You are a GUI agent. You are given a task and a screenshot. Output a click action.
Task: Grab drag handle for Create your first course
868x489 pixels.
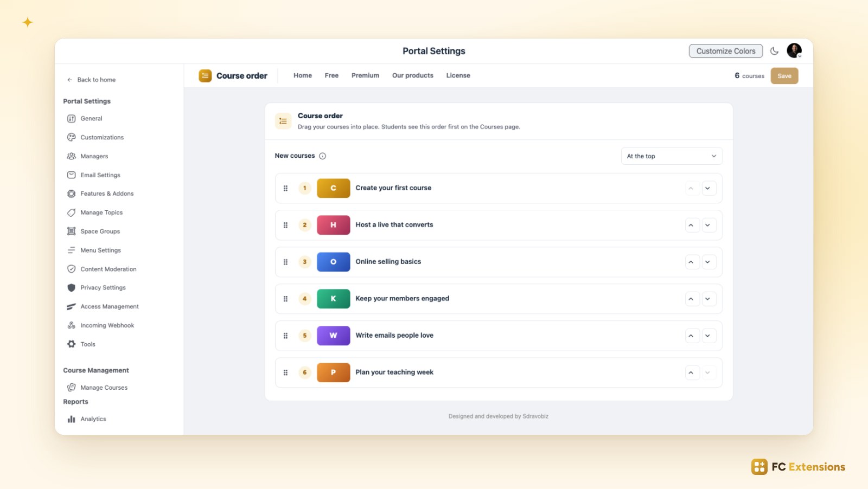tap(285, 188)
